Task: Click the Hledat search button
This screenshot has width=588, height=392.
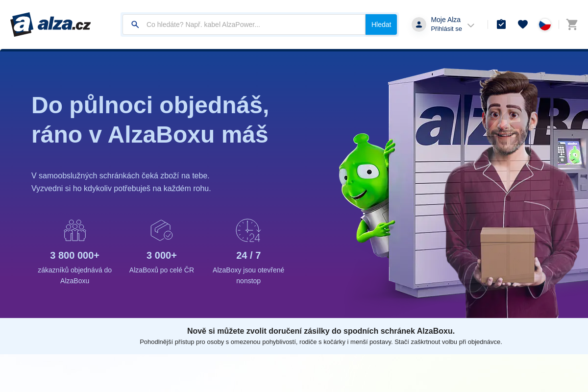Action: (381, 24)
